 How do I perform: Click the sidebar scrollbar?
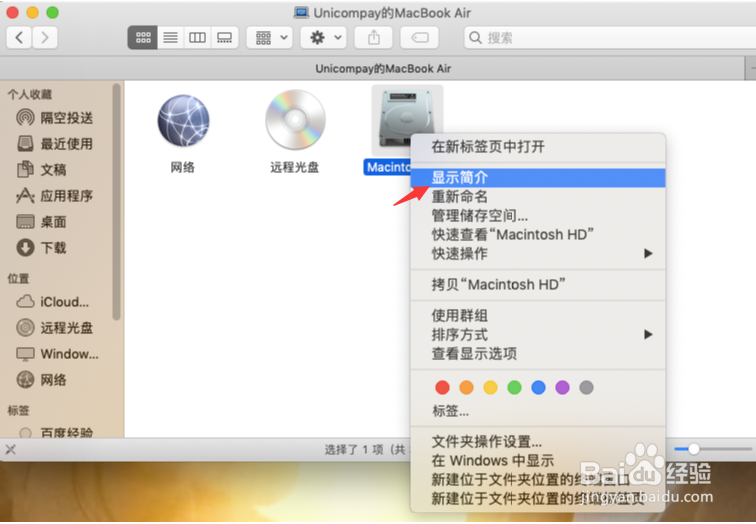[116, 202]
